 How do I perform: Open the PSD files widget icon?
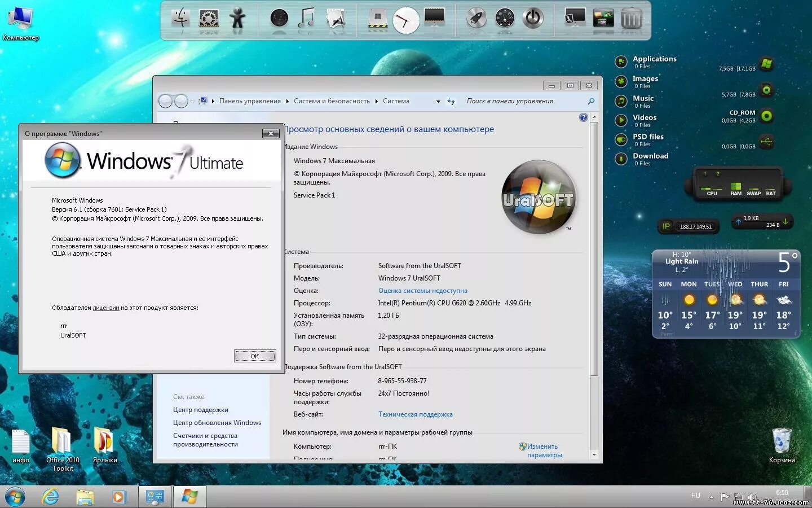coord(621,139)
